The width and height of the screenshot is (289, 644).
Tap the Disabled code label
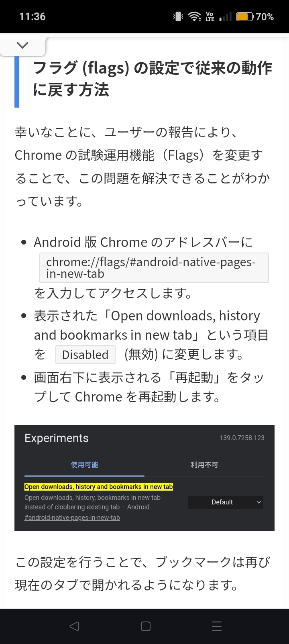[85, 355]
